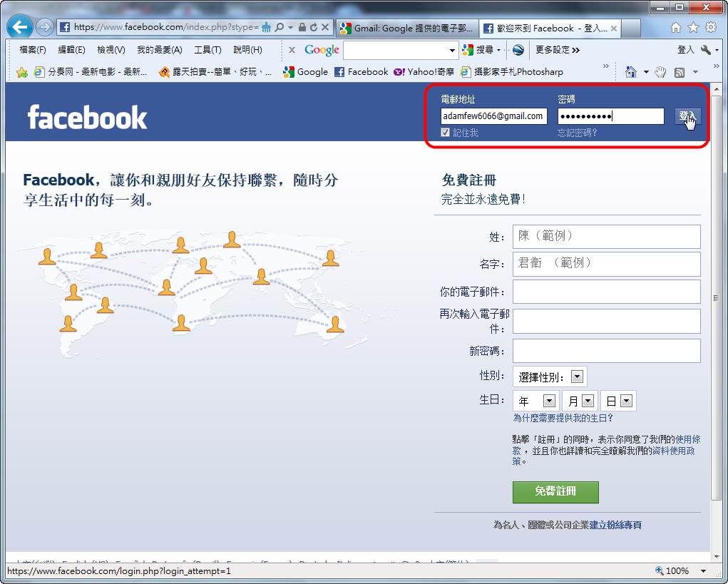Click the green 免費註冊 sign-up button
Viewport: 728px width, 584px height.
point(555,492)
